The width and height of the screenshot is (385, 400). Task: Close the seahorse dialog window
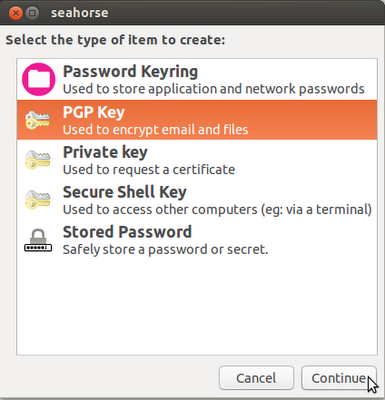[15, 13]
